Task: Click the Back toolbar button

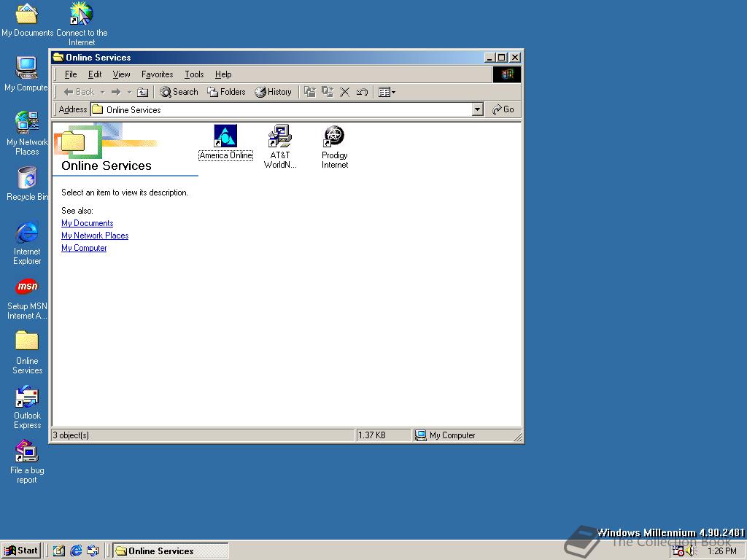Action: tap(79, 92)
